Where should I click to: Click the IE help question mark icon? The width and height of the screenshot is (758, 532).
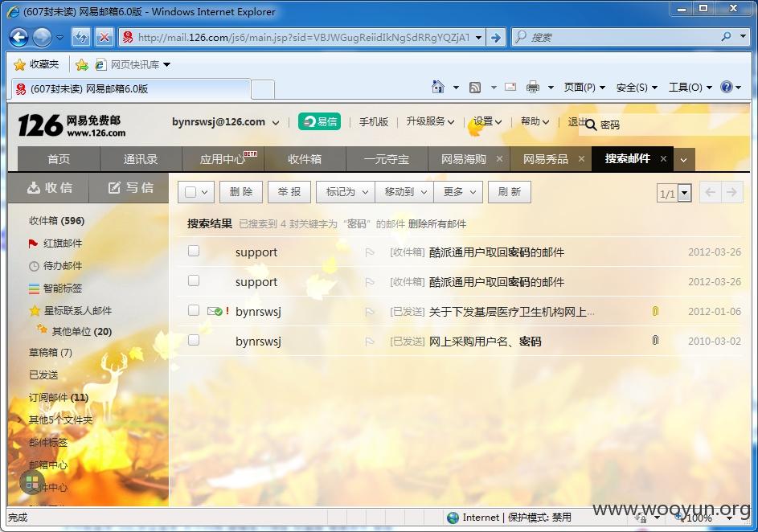pos(726,87)
